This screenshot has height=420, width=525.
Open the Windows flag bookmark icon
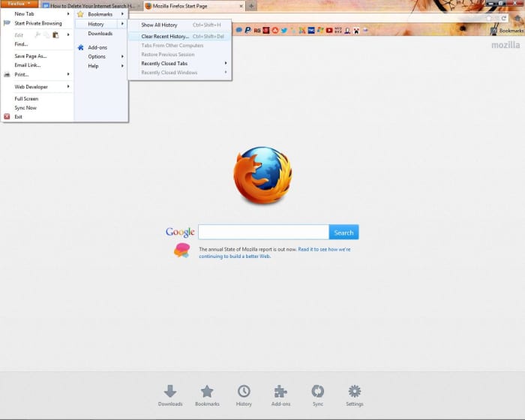coord(320,30)
